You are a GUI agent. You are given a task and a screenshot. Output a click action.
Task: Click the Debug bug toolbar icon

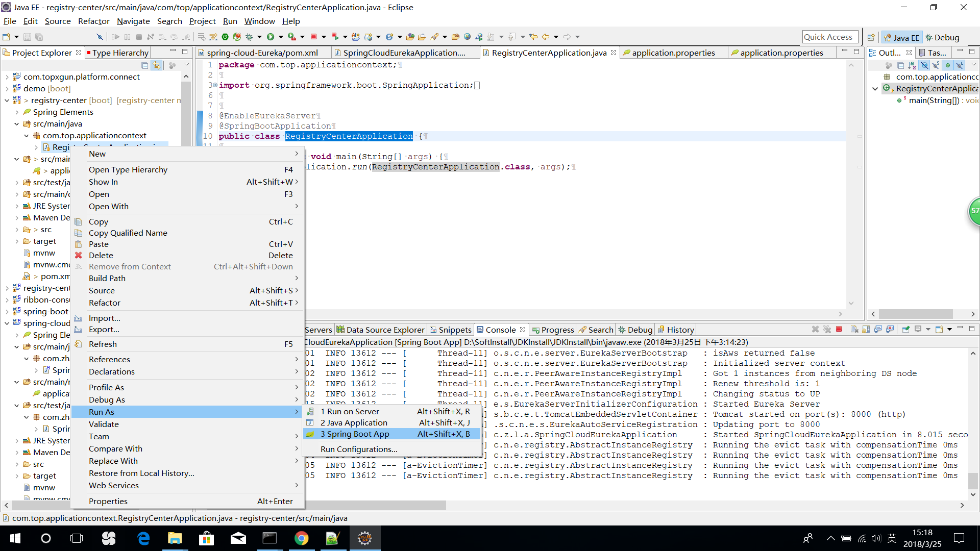click(x=249, y=37)
